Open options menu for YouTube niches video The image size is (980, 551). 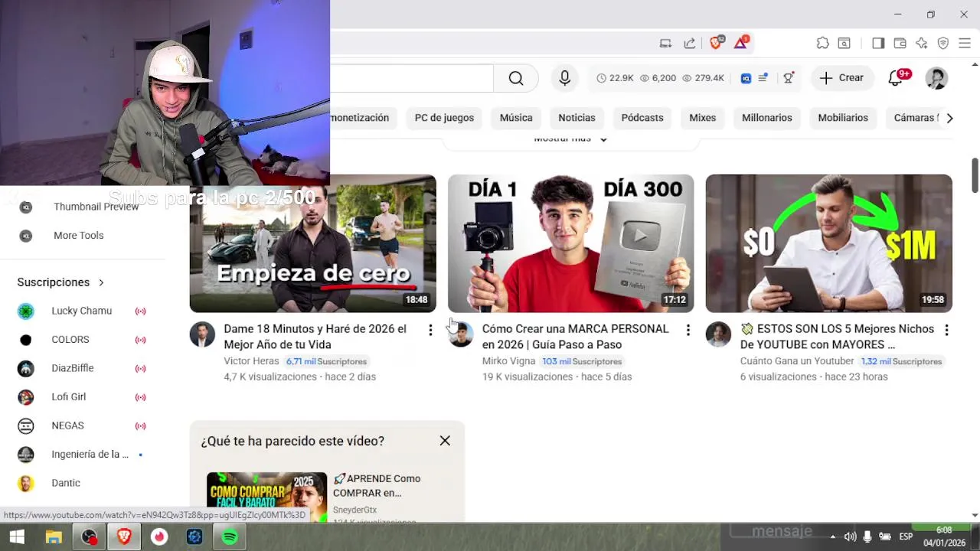click(x=946, y=330)
